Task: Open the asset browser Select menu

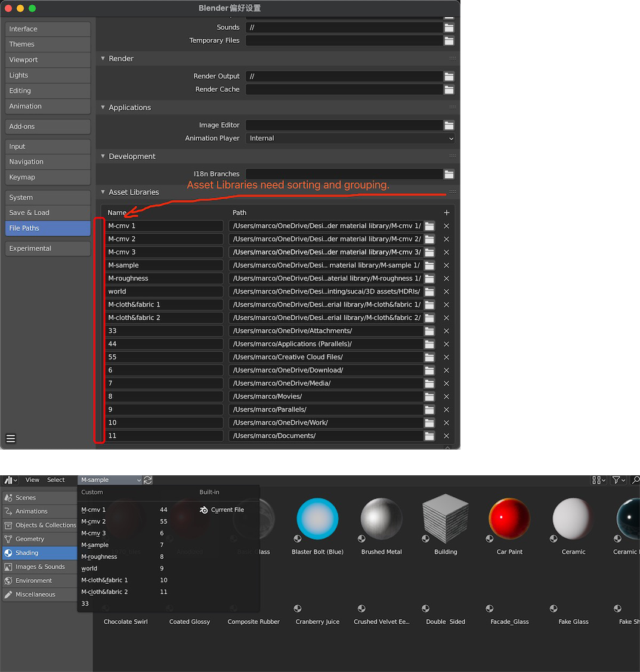Action: [55, 480]
